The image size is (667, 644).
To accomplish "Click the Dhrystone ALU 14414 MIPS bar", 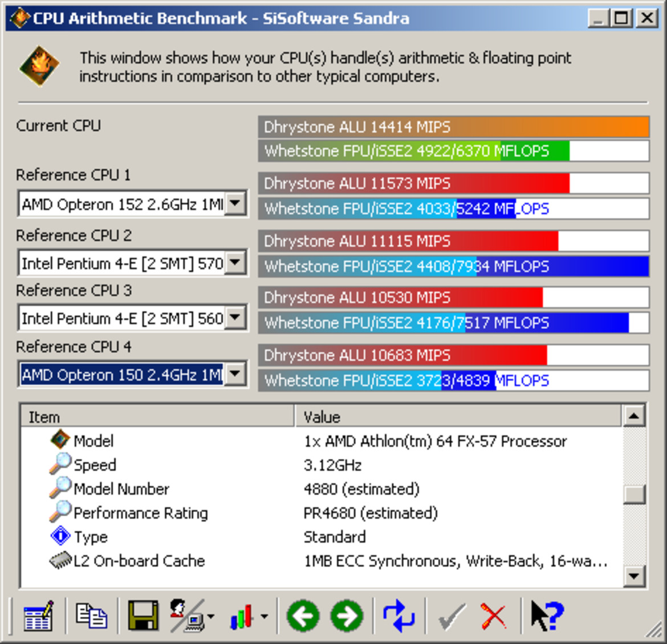I will pos(453,127).
